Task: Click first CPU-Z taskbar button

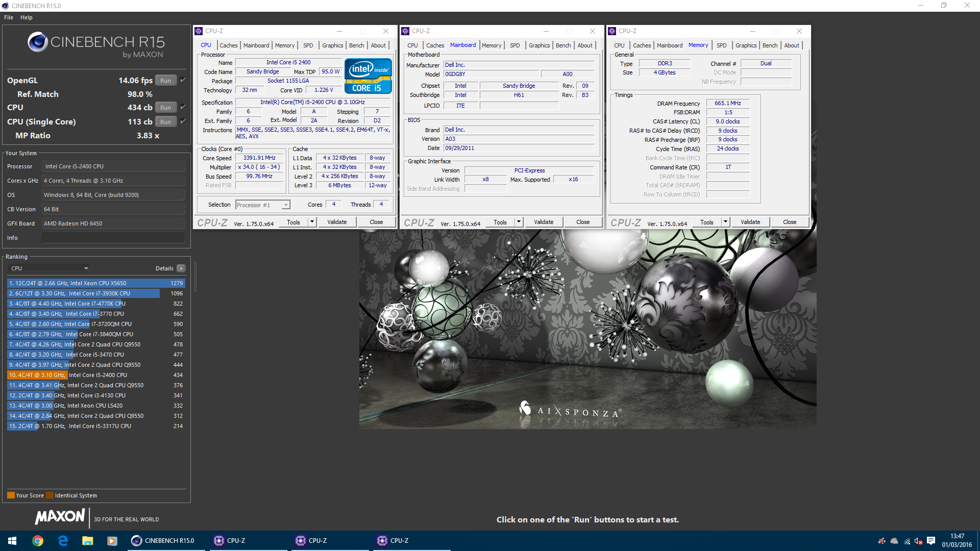Action: (x=249, y=541)
